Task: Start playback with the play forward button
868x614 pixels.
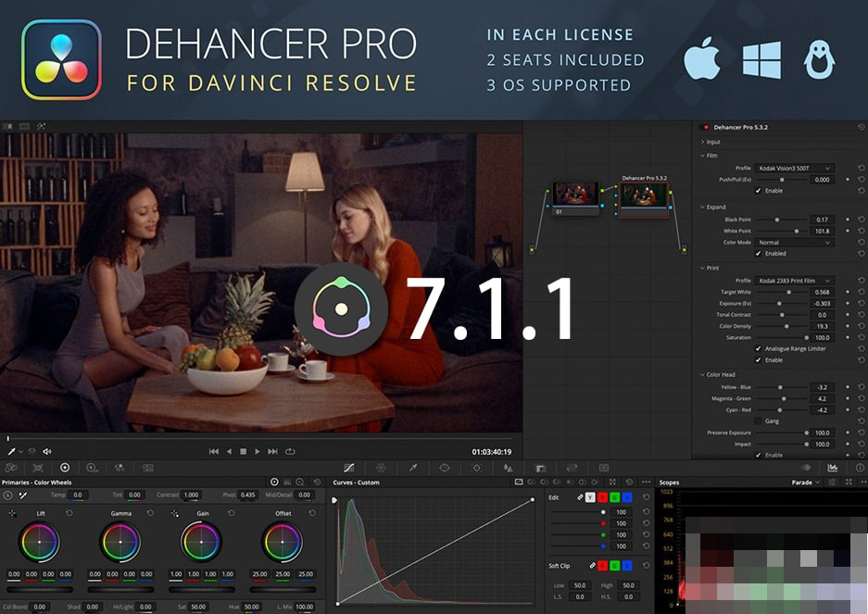Action: (x=257, y=452)
